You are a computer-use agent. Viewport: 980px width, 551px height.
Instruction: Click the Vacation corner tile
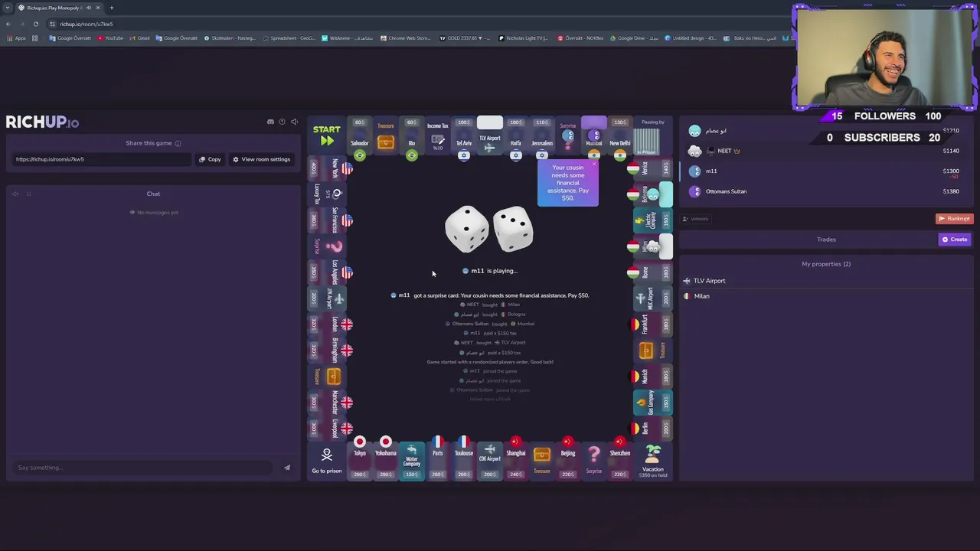[x=653, y=461]
